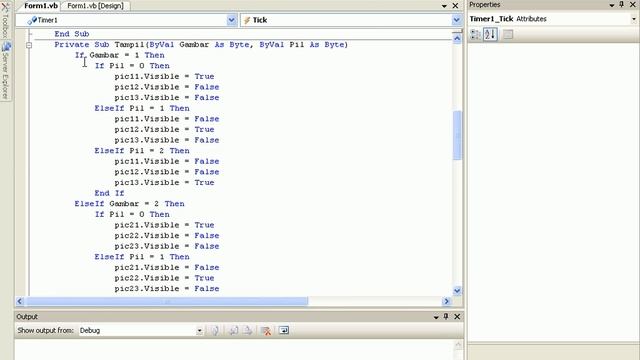The width and height of the screenshot is (640, 360).
Task: Click the Categorized view icon in Properties
Action: click(x=475, y=35)
